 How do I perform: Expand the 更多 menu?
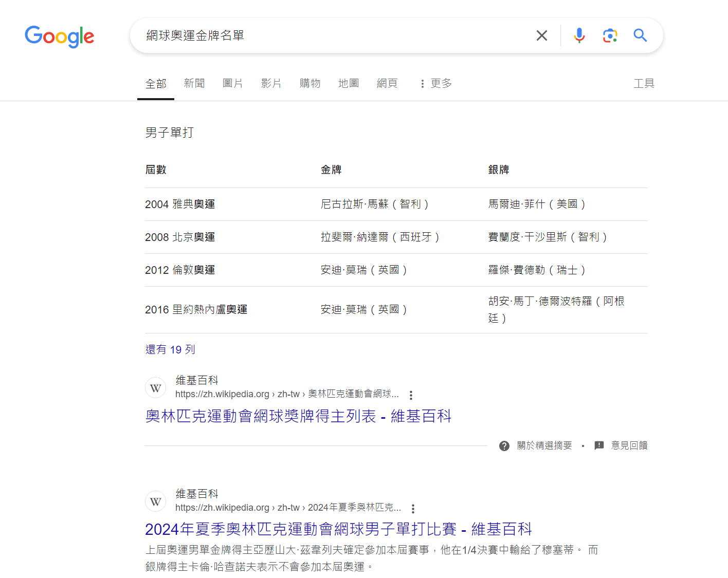tap(435, 83)
